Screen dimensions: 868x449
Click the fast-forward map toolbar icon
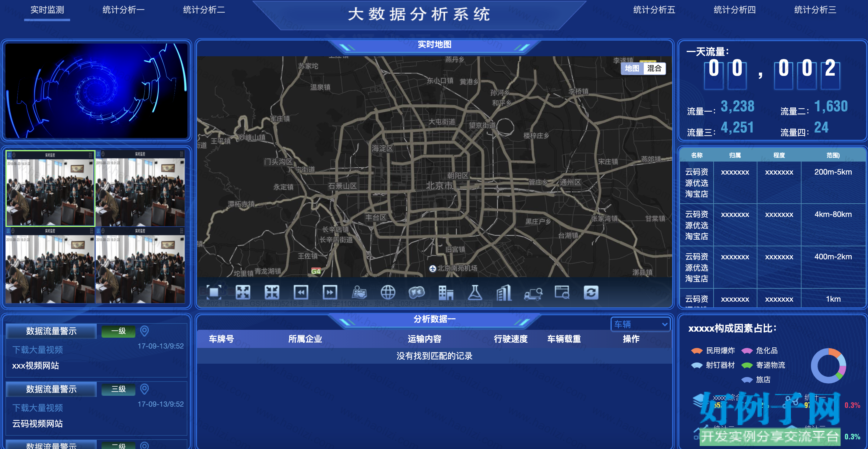click(x=329, y=292)
